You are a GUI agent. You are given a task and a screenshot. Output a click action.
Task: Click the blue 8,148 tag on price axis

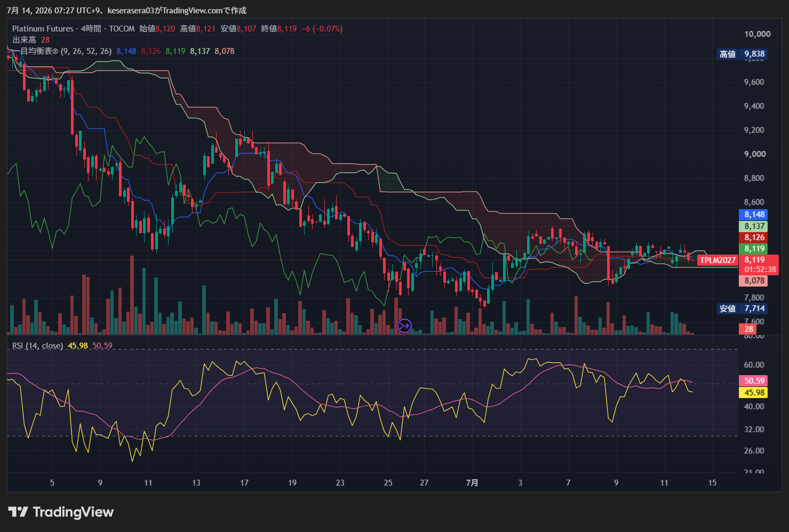click(754, 215)
